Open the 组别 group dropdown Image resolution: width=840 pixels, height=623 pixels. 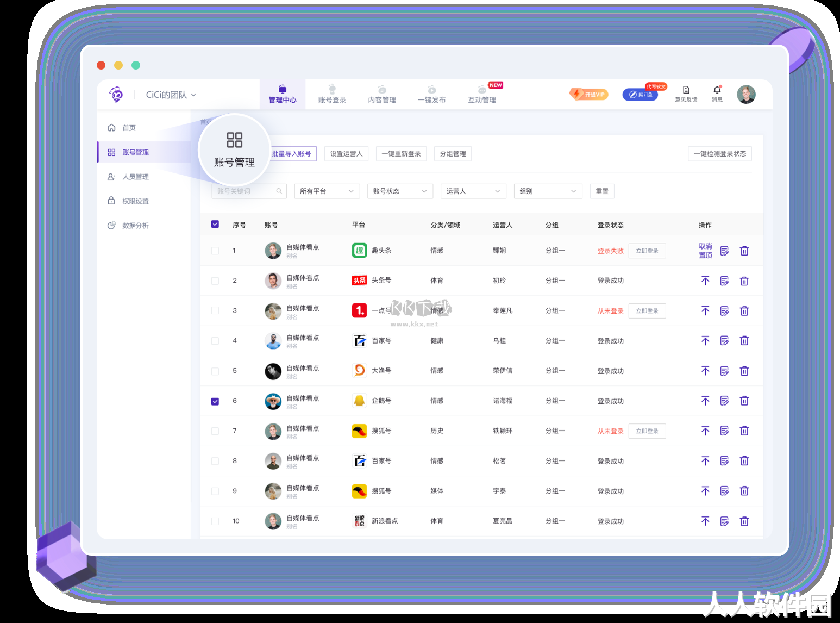pyautogui.click(x=548, y=191)
